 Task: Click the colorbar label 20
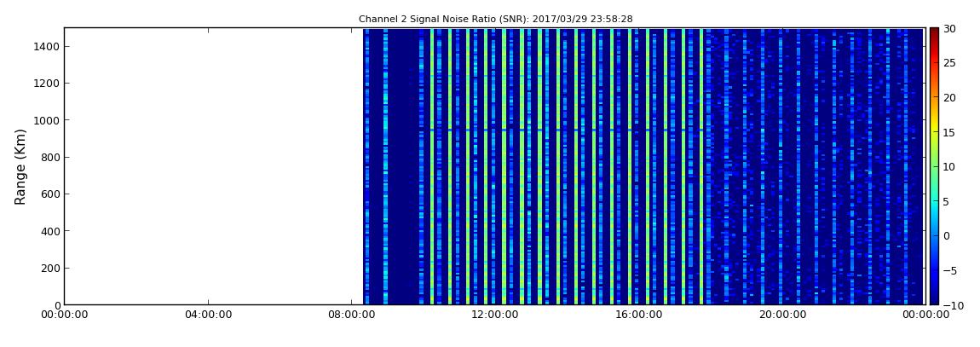pos(950,97)
